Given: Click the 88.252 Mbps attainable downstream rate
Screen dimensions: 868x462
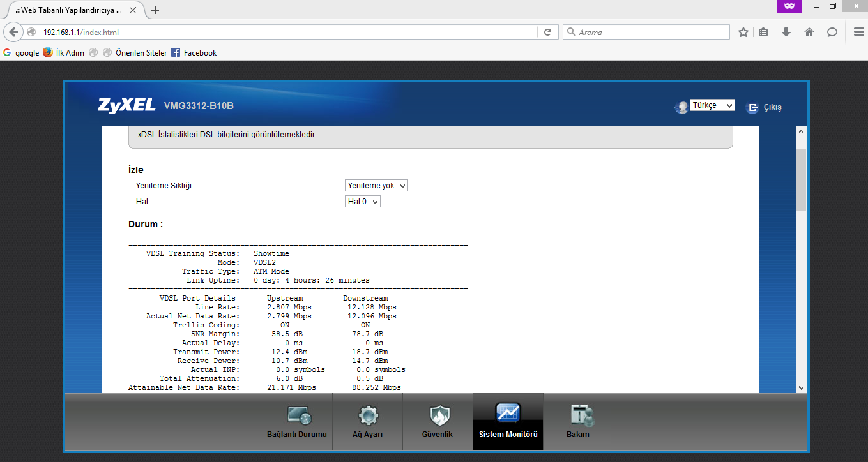Looking at the screenshot, I should (376, 387).
